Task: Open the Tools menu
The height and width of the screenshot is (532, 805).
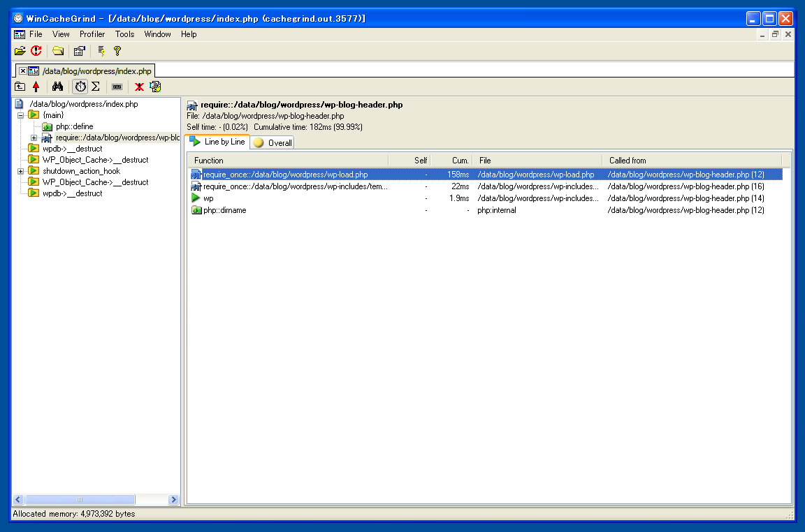Action: [124, 34]
